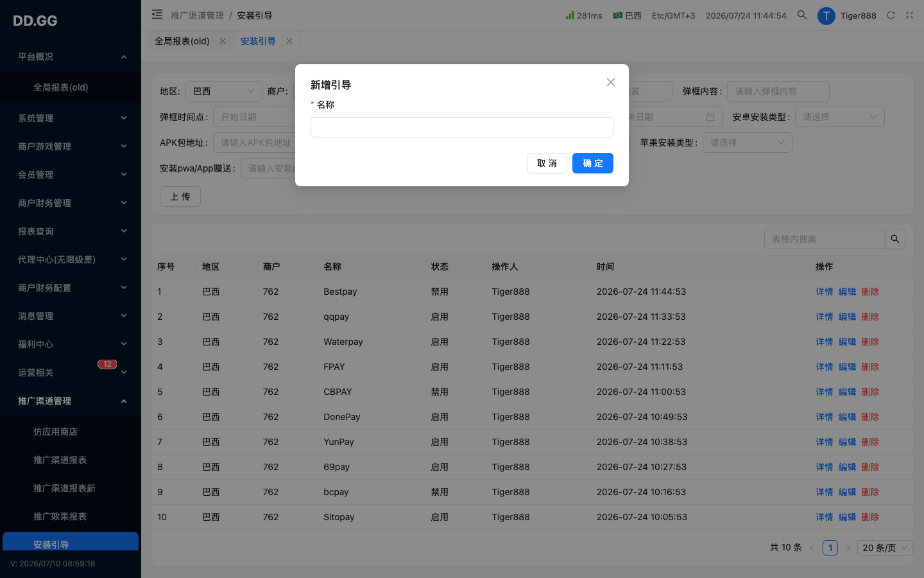Open the 苹果安装类型 dropdown
Viewport: 924px width, 578px height.
point(748,143)
